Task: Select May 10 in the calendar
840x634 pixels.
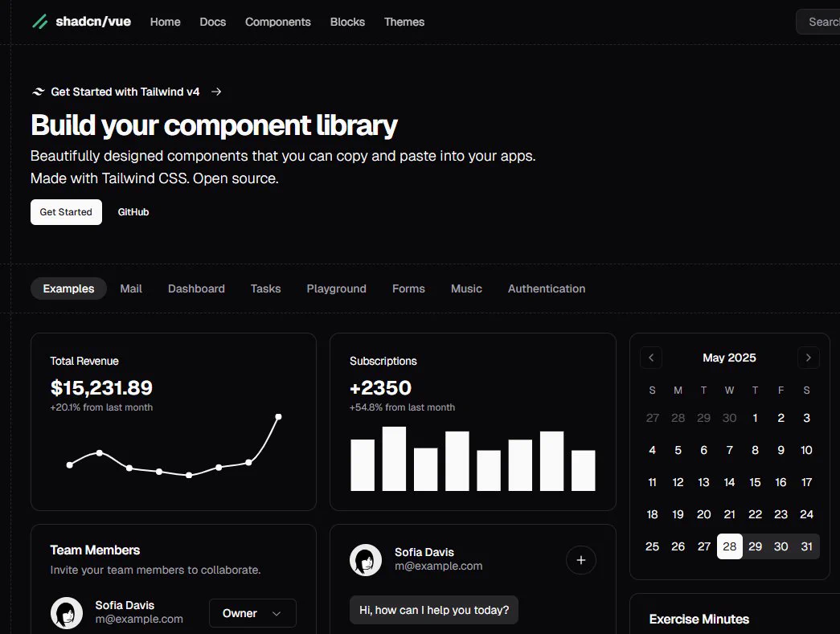Action: [807, 450]
